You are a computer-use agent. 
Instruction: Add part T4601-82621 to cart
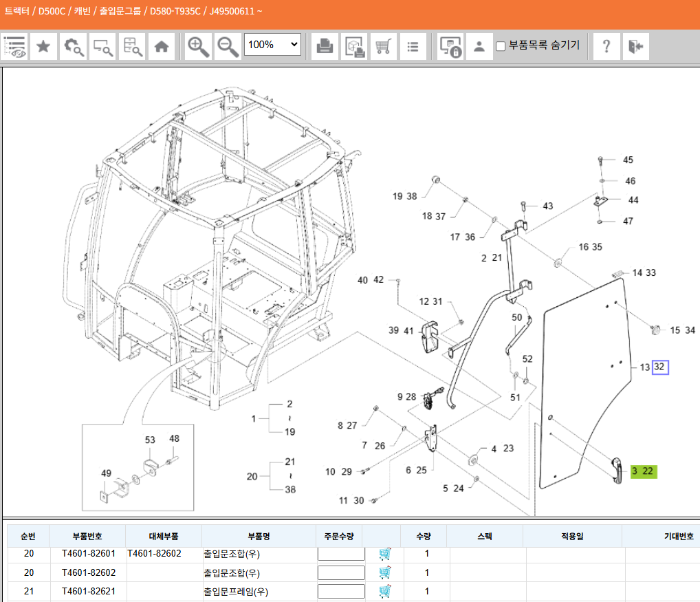pyautogui.click(x=385, y=591)
